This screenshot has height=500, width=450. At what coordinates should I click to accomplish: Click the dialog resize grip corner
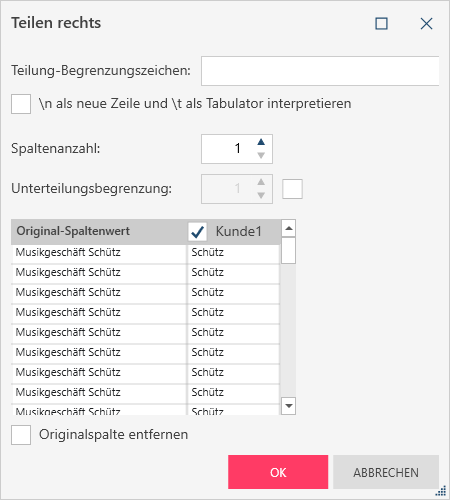click(x=441, y=491)
